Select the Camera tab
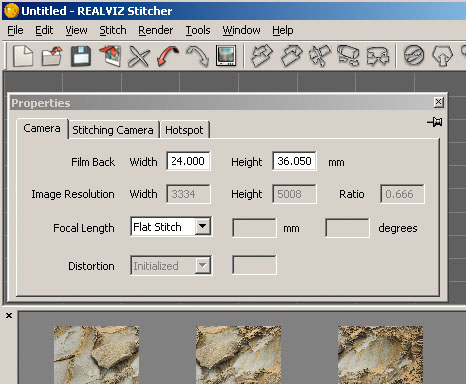 coord(42,128)
